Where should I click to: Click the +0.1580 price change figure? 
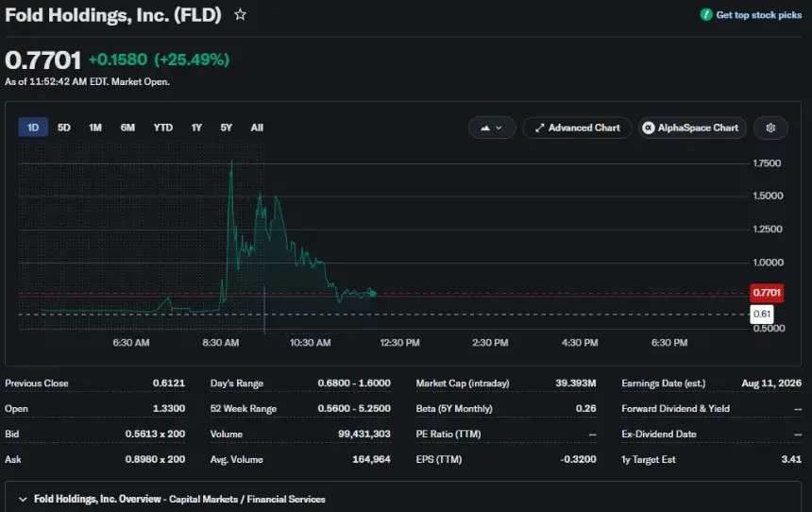coord(118,60)
